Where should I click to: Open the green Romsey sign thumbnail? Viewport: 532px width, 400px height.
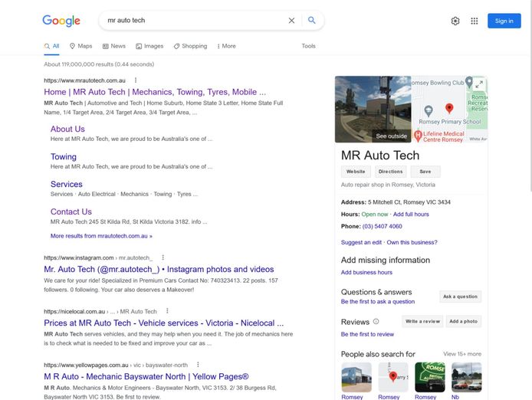click(x=430, y=377)
